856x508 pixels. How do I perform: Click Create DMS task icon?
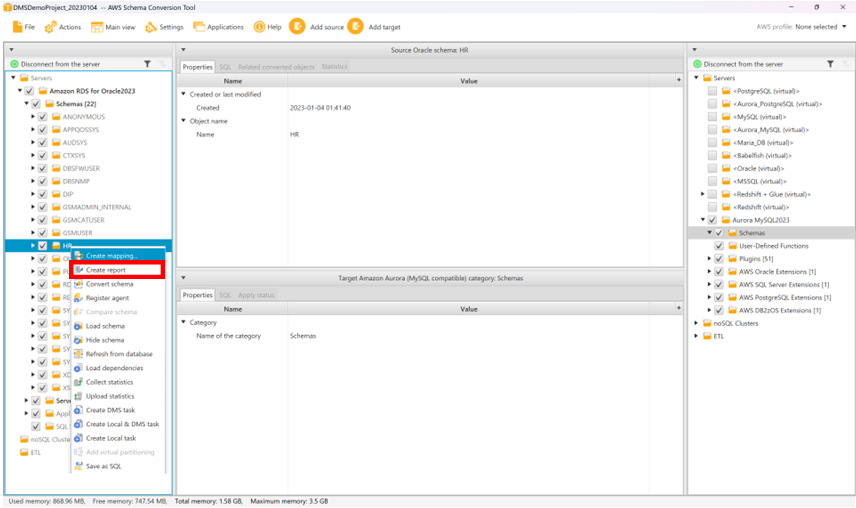(78, 410)
